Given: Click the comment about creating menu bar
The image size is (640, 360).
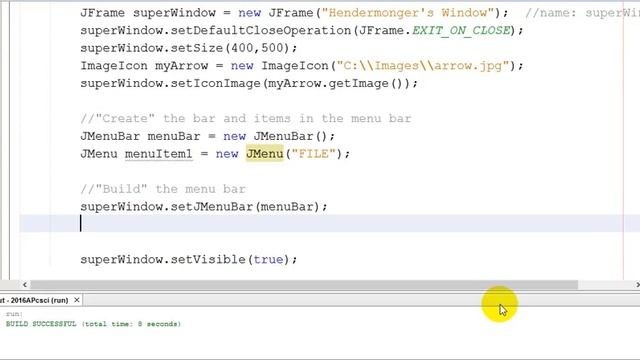Looking at the screenshot, I should pyautogui.click(x=246, y=119).
